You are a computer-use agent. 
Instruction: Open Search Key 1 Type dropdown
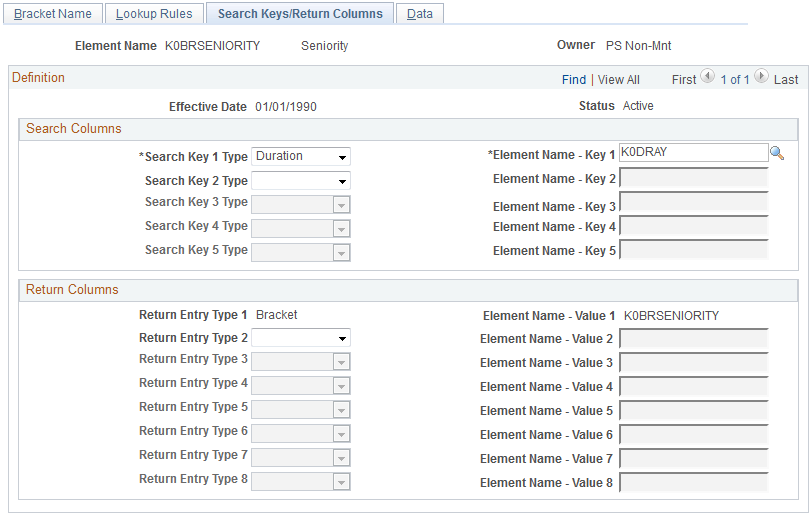tap(300, 156)
